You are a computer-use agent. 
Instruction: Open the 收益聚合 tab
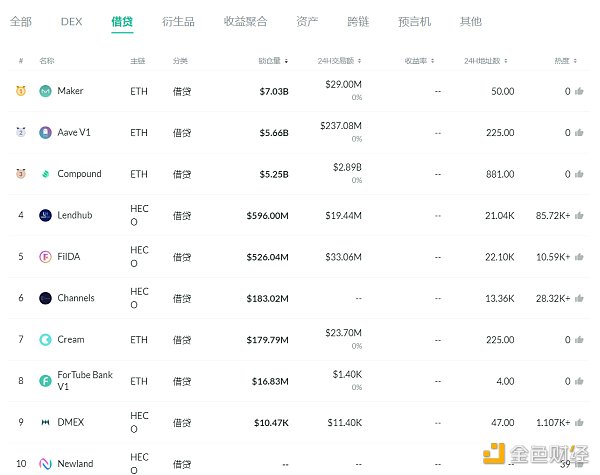[x=245, y=21]
